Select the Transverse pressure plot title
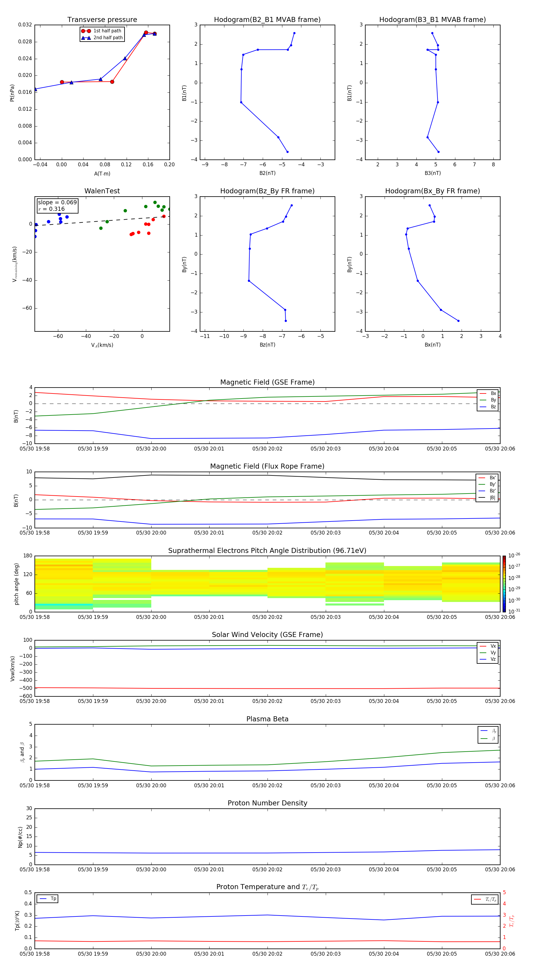Screen dimensions: 535x980 tap(102, 20)
